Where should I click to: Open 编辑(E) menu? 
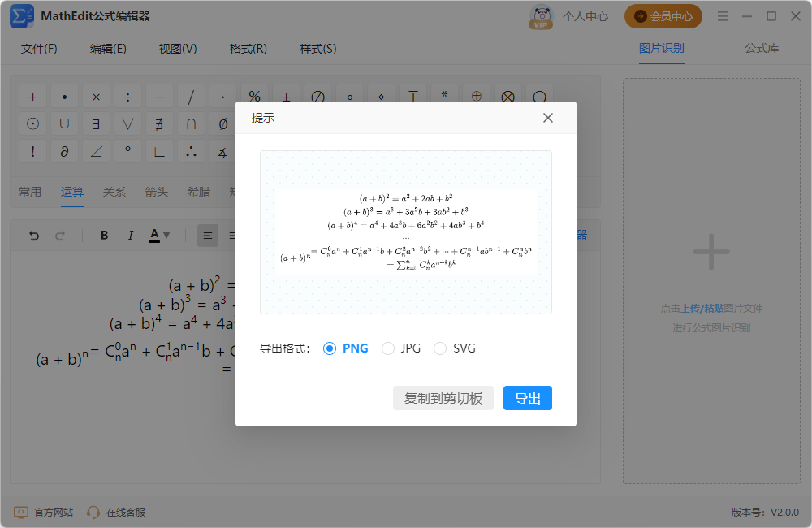pyautogui.click(x=108, y=49)
